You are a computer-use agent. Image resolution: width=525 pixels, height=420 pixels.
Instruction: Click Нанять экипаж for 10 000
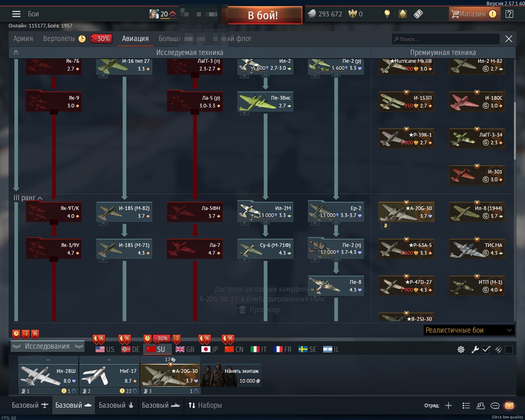click(x=231, y=375)
